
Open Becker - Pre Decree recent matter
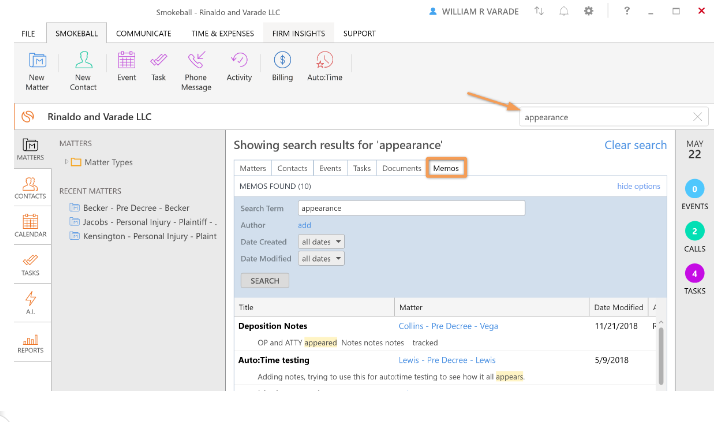tap(136, 208)
